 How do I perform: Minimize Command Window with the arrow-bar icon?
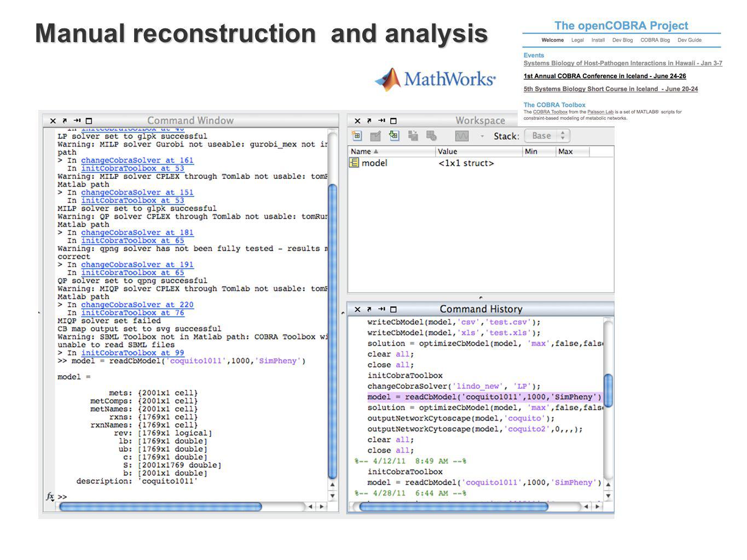[77, 121]
